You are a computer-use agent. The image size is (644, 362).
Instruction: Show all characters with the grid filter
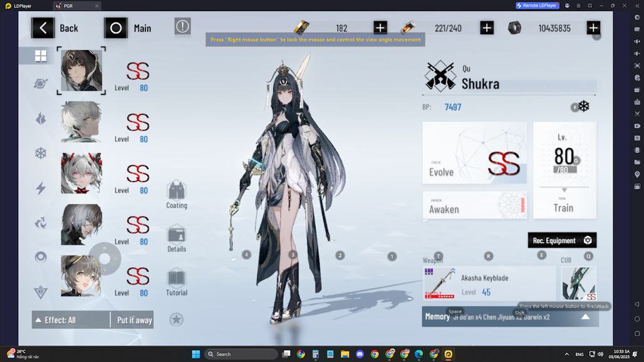click(41, 56)
